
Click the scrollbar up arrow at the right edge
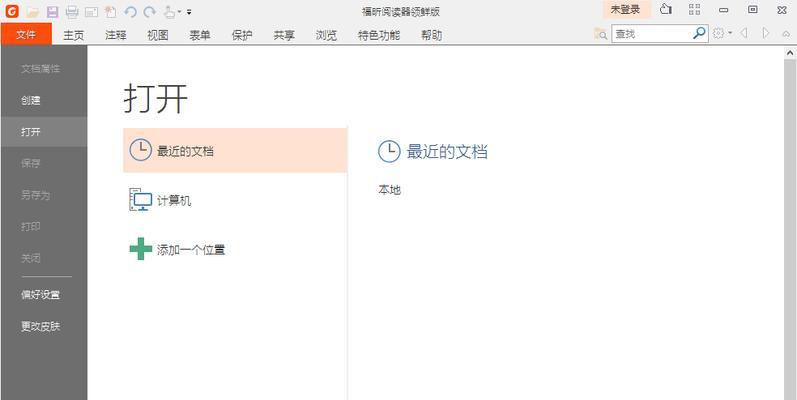point(791,53)
